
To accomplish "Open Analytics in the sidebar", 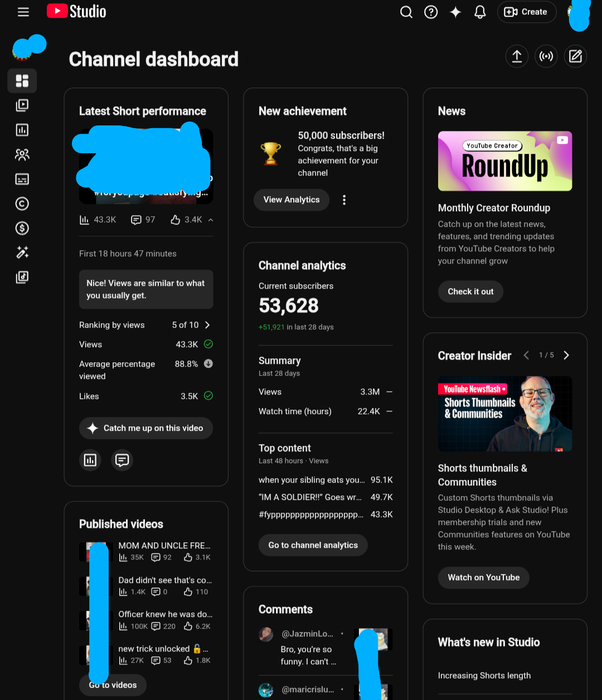I will (22, 130).
